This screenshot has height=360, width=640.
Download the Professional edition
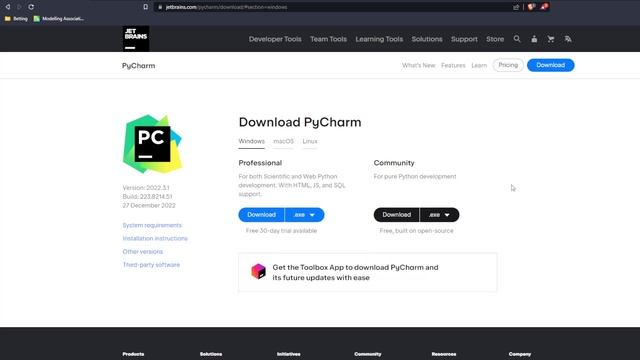point(261,215)
